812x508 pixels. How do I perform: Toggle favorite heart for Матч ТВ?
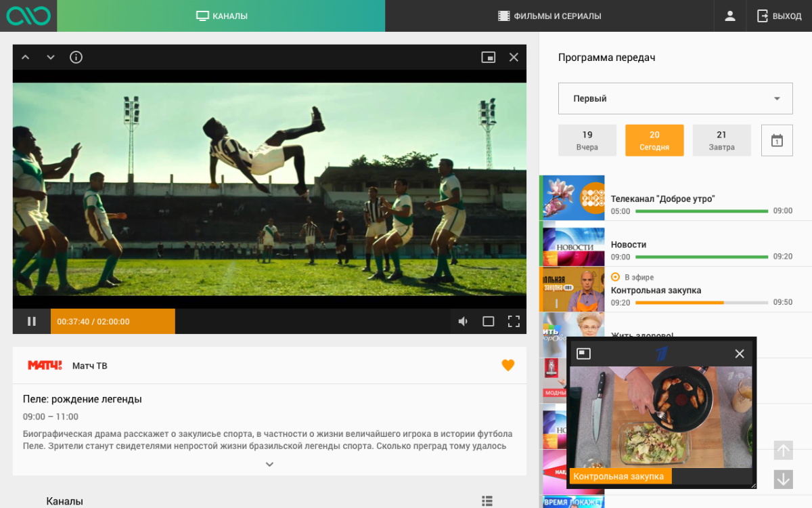click(508, 366)
